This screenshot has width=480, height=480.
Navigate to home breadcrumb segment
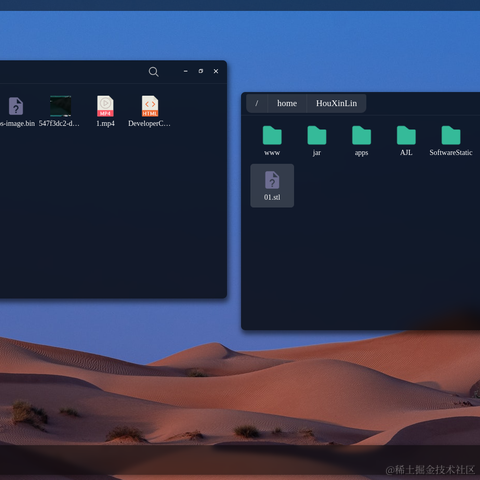287,103
